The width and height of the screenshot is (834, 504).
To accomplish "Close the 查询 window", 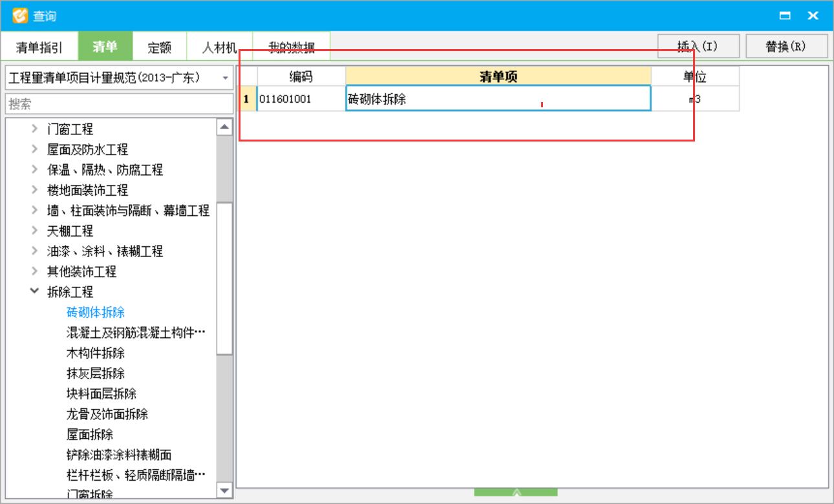I will [x=813, y=16].
